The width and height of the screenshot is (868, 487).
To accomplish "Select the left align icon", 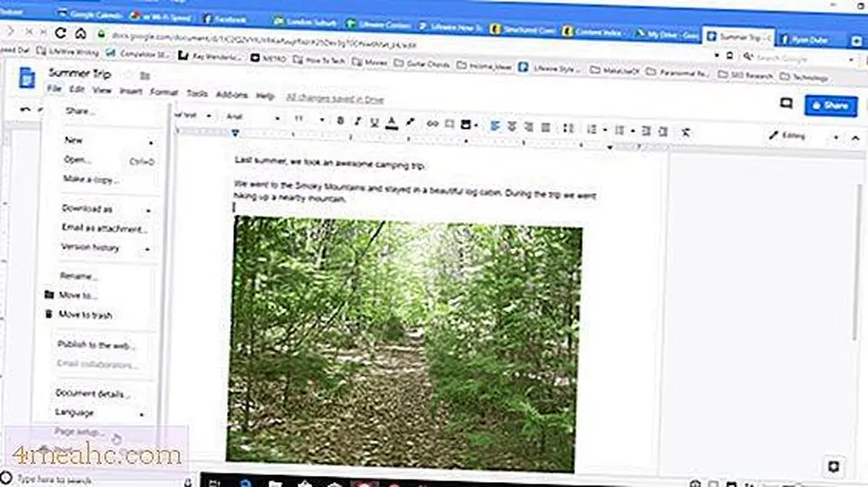I will coord(496,125).
